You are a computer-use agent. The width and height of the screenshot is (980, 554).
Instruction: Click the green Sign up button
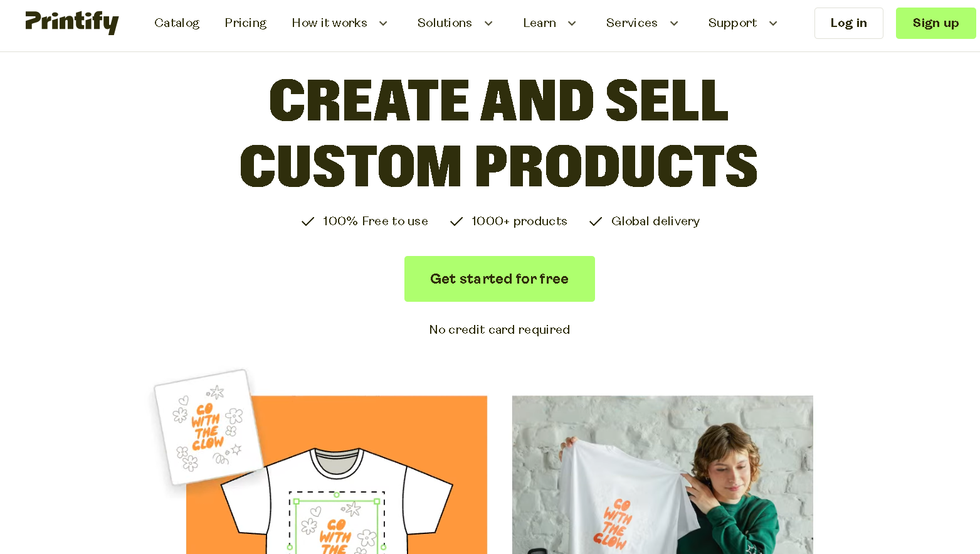click(x=935, y=23)
